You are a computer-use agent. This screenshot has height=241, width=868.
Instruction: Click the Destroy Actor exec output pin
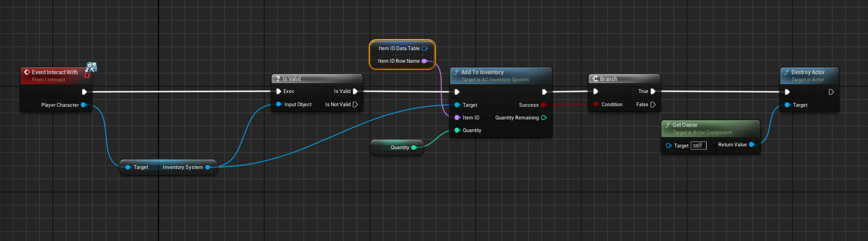click(x=831, y=92)
